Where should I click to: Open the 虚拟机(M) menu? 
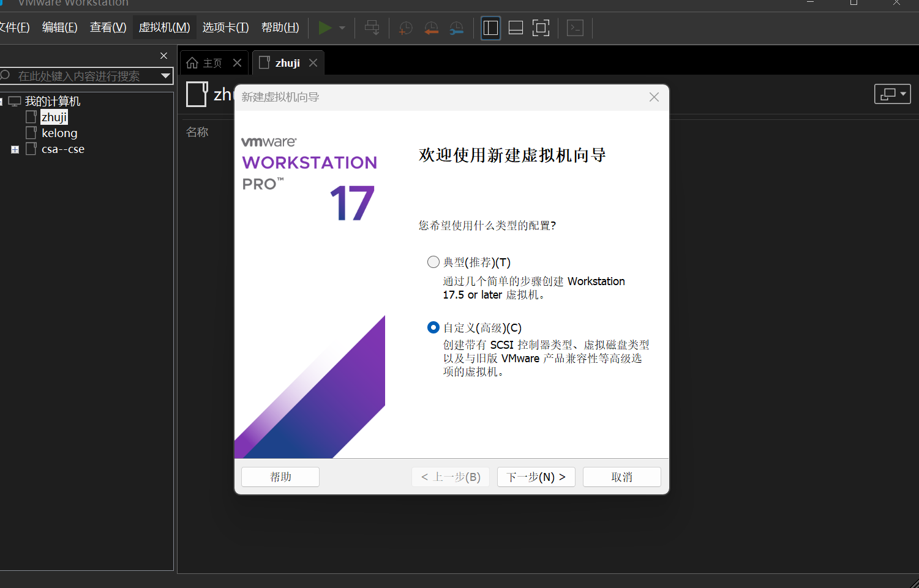165,28
